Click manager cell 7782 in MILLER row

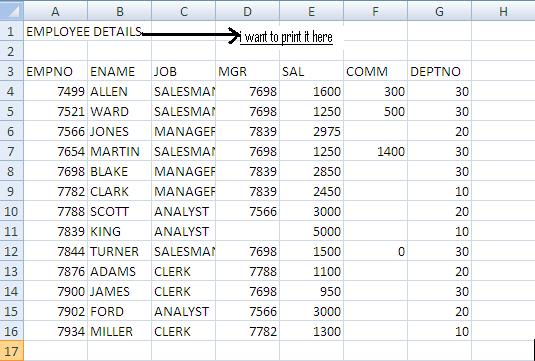coord(247,331)
